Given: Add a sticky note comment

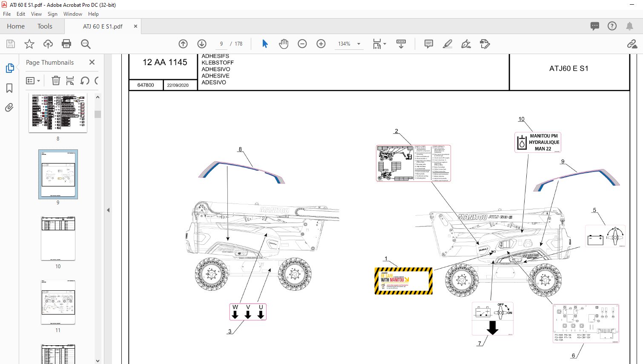Looking at the screenshot, I should coord(429,44).
